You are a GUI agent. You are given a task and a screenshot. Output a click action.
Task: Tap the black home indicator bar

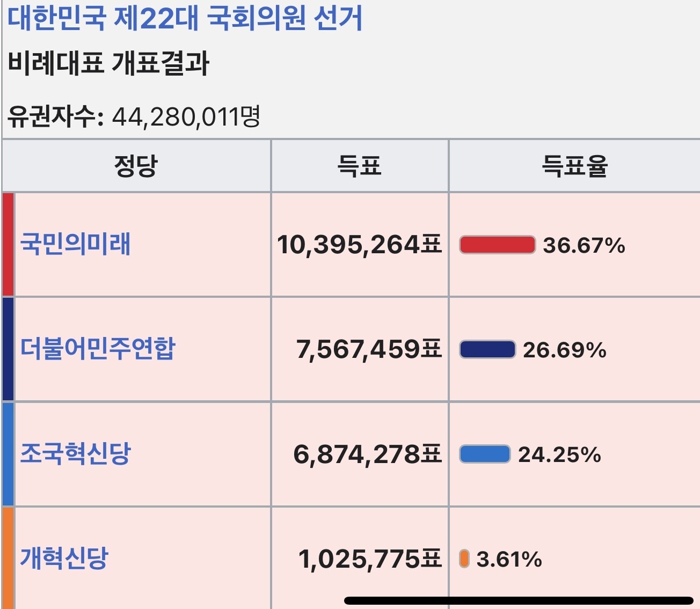519,600
